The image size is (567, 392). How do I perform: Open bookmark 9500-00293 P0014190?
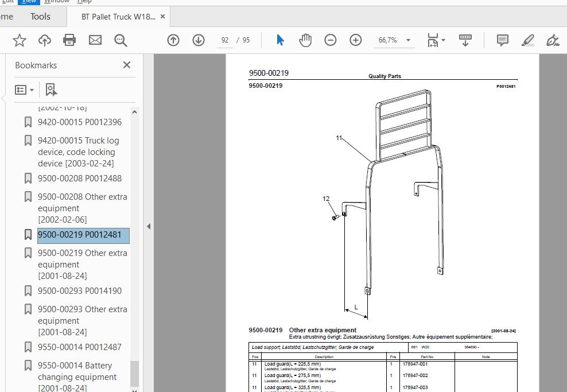coord(80,290)
